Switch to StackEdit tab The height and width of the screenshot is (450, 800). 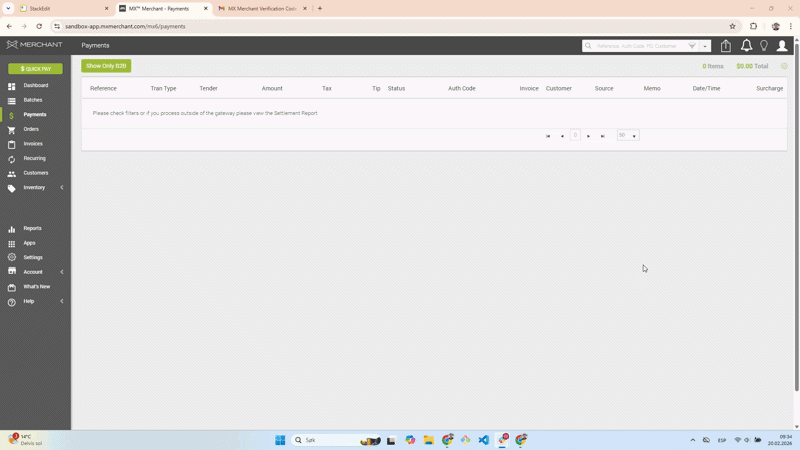63,9
